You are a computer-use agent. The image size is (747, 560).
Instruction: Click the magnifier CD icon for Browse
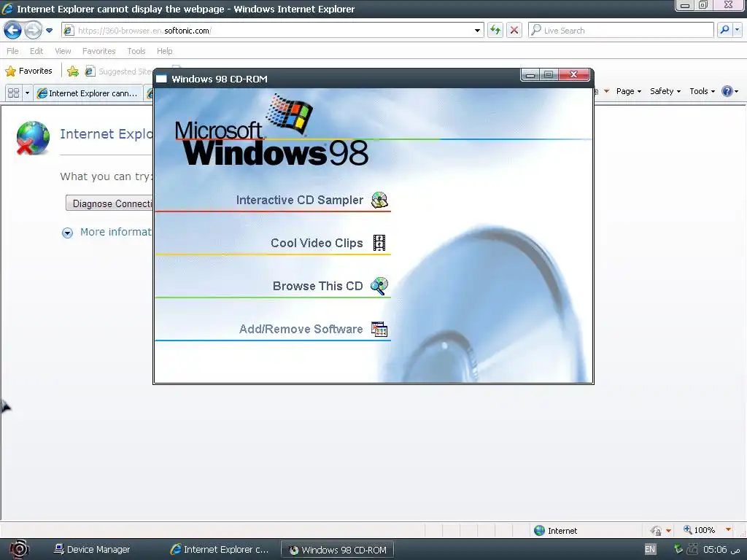(x=379, y=286)
